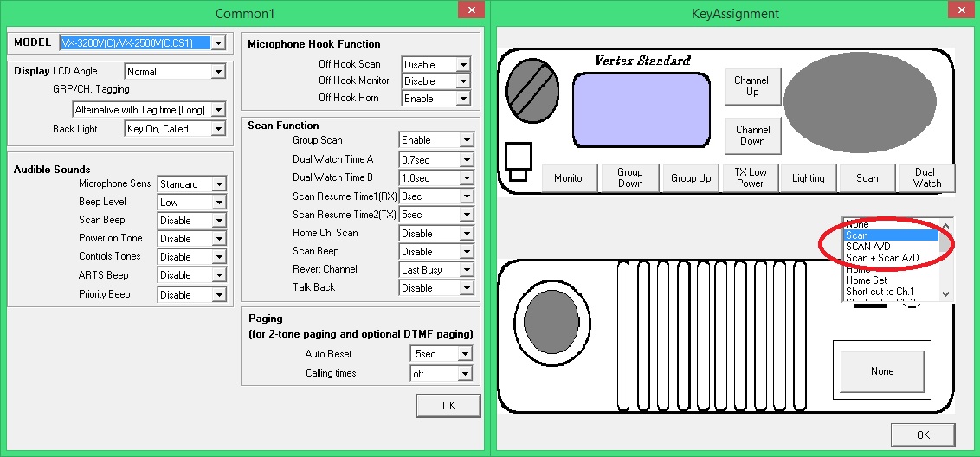Close the KeyAssignment window

click(961, 10)
